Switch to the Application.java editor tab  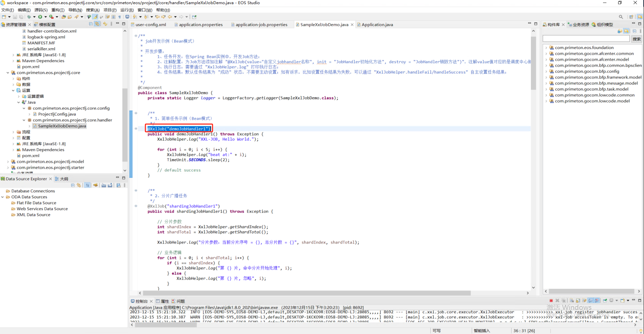(x=377, y=24)
